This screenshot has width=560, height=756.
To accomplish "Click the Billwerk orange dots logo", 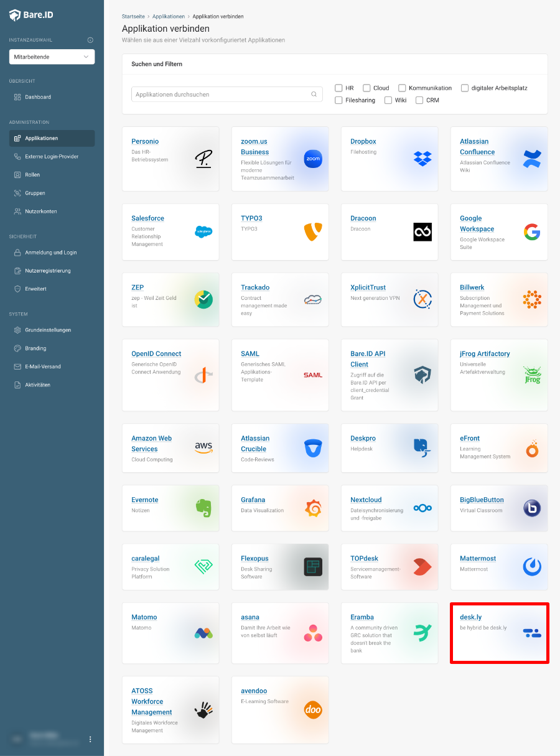I will click(532, 299).
